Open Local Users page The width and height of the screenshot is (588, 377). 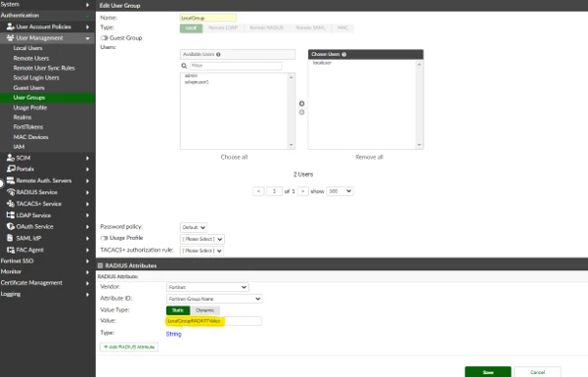[27, 48]
